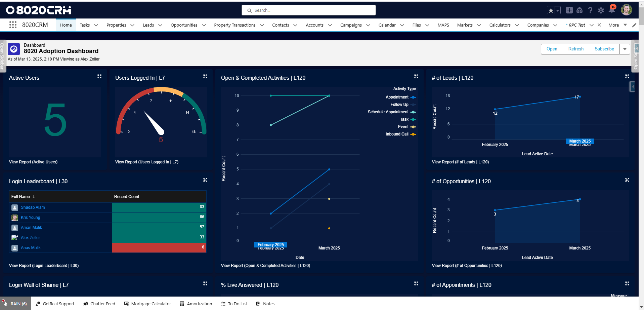
Task: Click the notifications bell icon
Action: pyautogui.click(x=611, y=10)
